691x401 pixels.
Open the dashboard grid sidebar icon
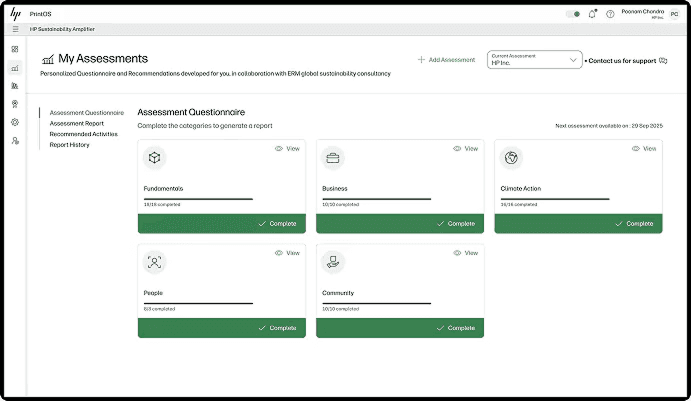[15, 49]
